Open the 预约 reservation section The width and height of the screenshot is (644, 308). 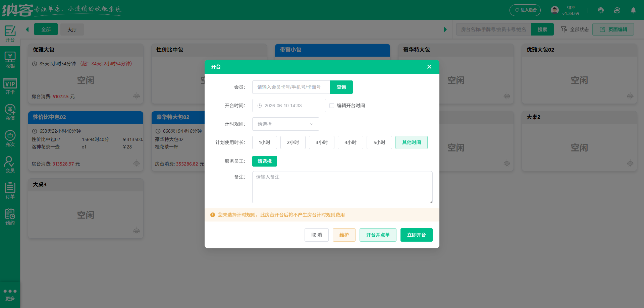pos(10,217)
